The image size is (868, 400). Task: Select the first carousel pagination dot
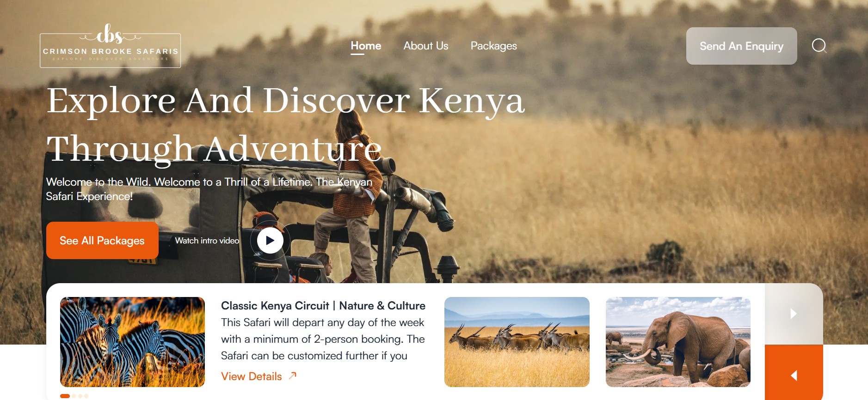click(x=65, y=396)
